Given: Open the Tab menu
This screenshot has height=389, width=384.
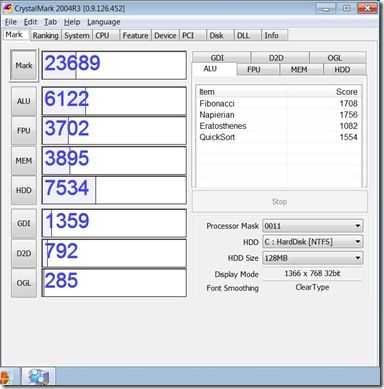Looking at the screenshot, I should point(51,22).
